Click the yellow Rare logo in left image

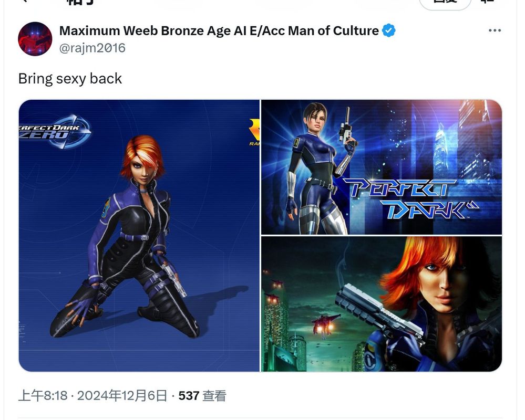pyautogui.click(x=254, y=132)
